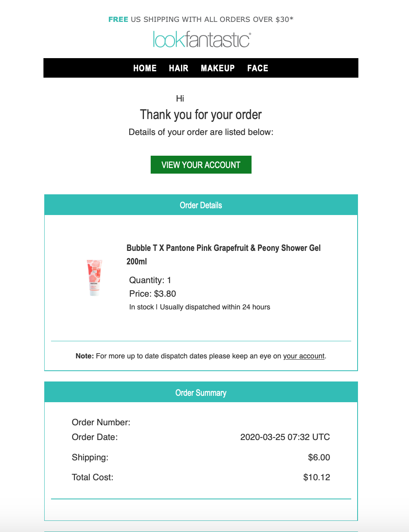Image resolution: width=409 pixels, height=532 pixels.
Task: Click the shower gel product thumbnail
Action: (x=94, y=278)
